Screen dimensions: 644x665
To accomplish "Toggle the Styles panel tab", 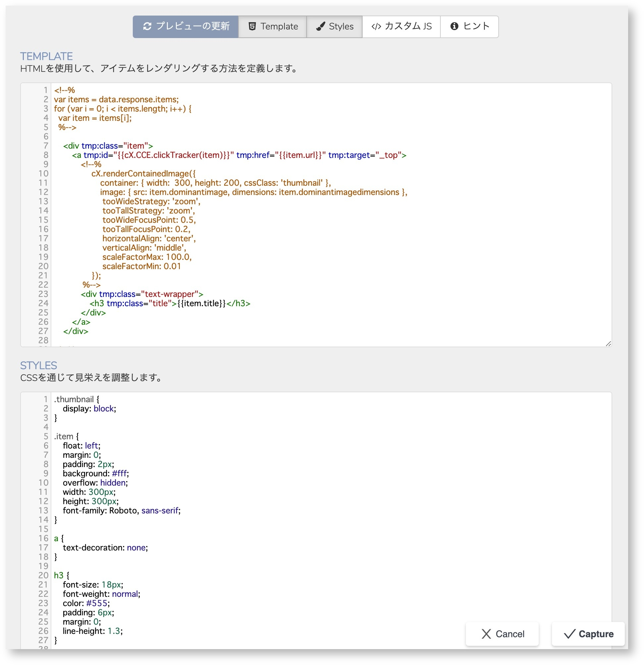I will pyautogui.click(x=334, y=26).
